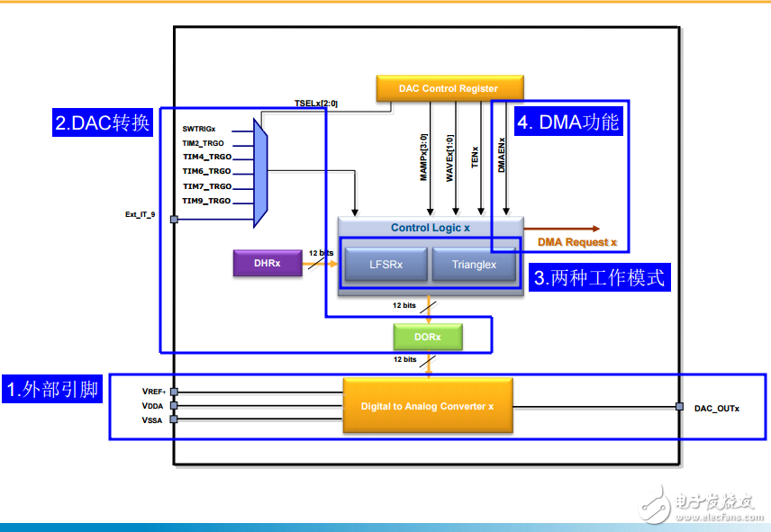Select the orange DAC Control Register block

(x=449, y=88)
